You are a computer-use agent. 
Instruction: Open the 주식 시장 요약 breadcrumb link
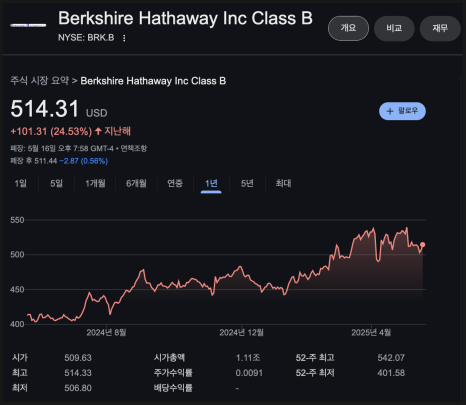(39, 81)
